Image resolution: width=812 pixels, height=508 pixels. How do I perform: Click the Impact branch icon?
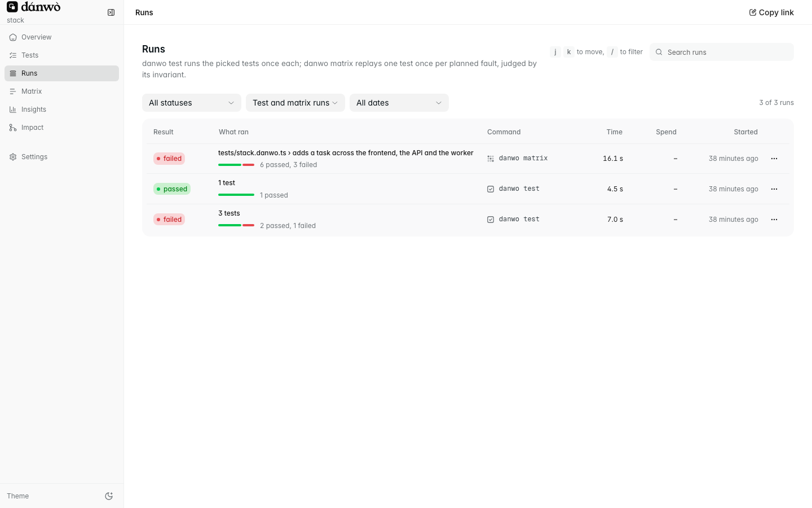click(x=13, y=128)
